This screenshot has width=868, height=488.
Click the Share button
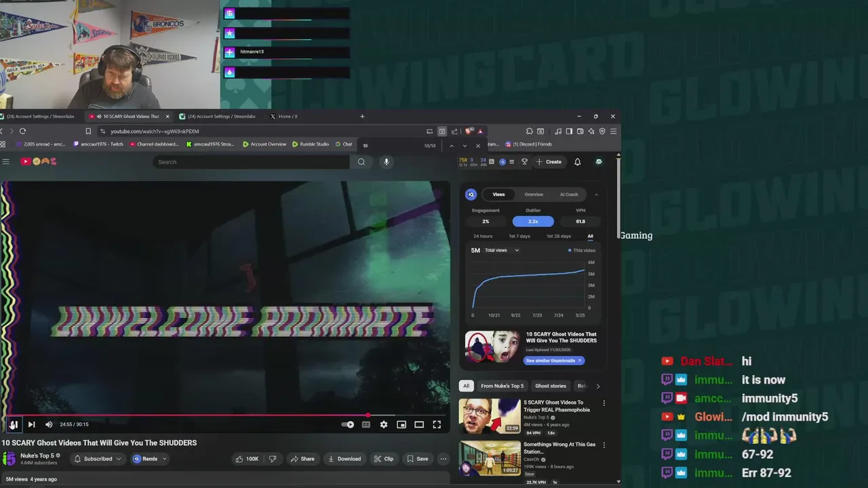[302, 459]
